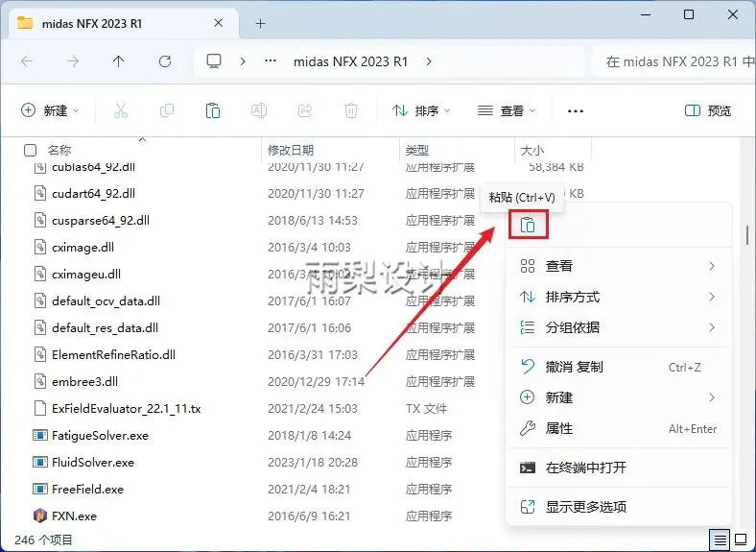
Task: Open the See more ellipsis in toolbar
Action: (x=576, y=111)
